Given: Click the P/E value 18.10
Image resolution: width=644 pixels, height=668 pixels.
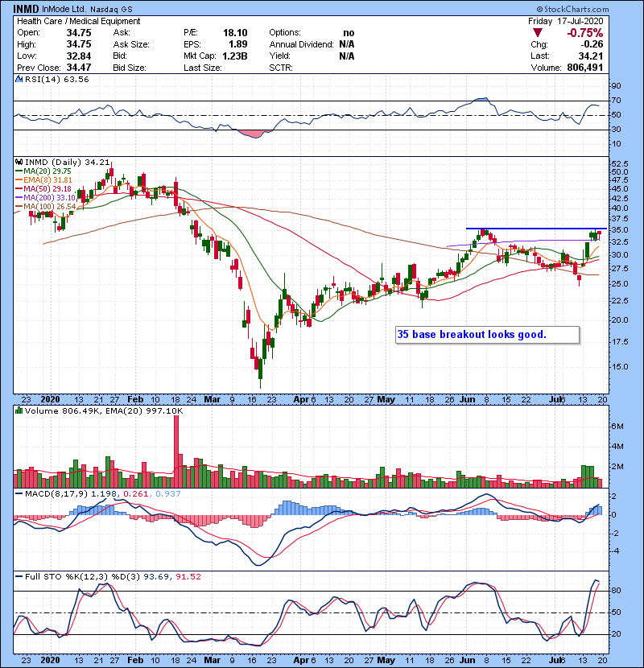Looking at the screenshot, I should pyautogui.click(x=235, y=33).
